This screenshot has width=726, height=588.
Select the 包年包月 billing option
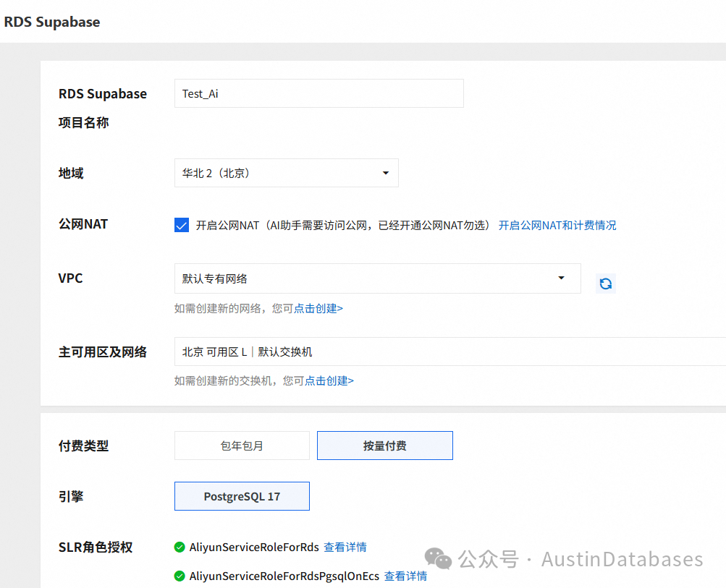[x=242, y=446]
